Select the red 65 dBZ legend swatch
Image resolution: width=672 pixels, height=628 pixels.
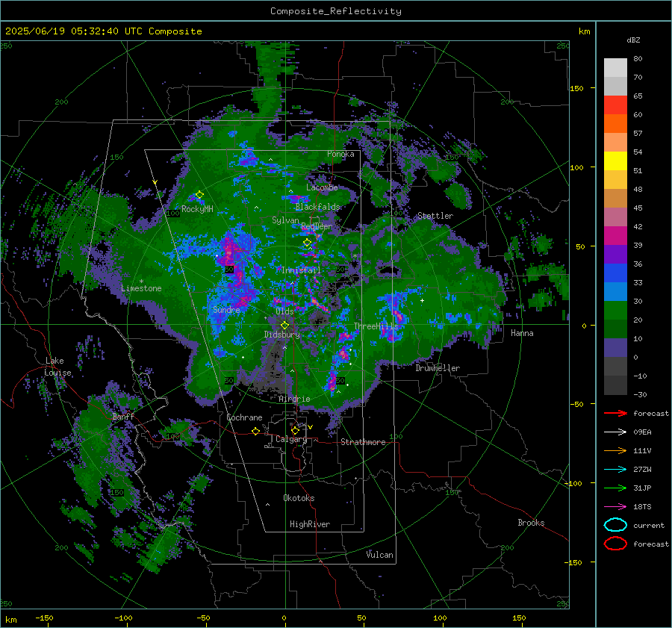pyautogui.click(x=615, y=105)
